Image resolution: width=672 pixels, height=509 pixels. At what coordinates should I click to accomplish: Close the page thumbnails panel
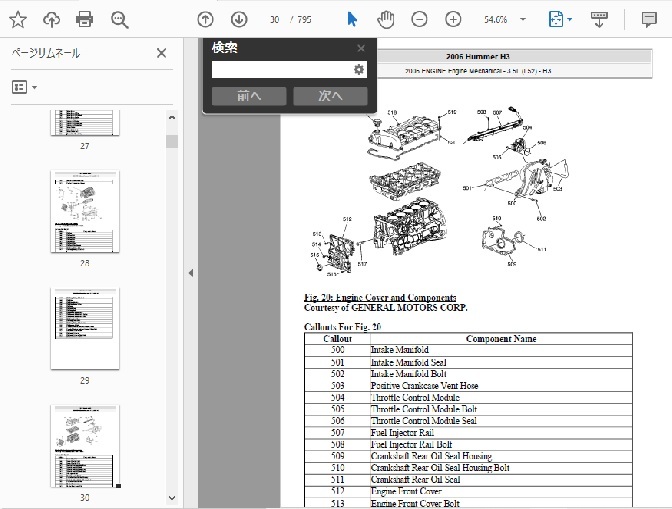(x=162, y=53)
